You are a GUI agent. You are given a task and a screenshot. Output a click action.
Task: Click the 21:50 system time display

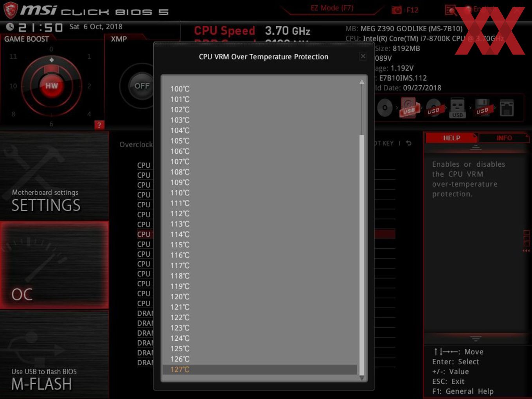40,27
